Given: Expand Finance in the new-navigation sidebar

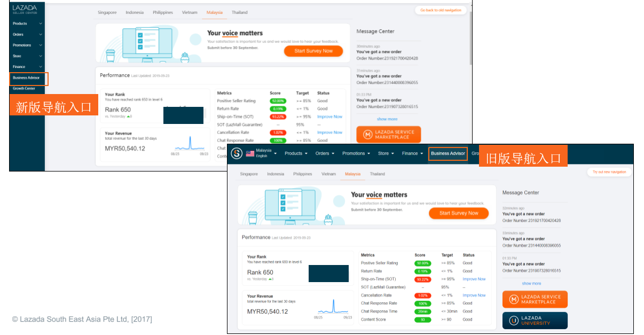Looking at the screenshot, I should [x=27, y=67].
